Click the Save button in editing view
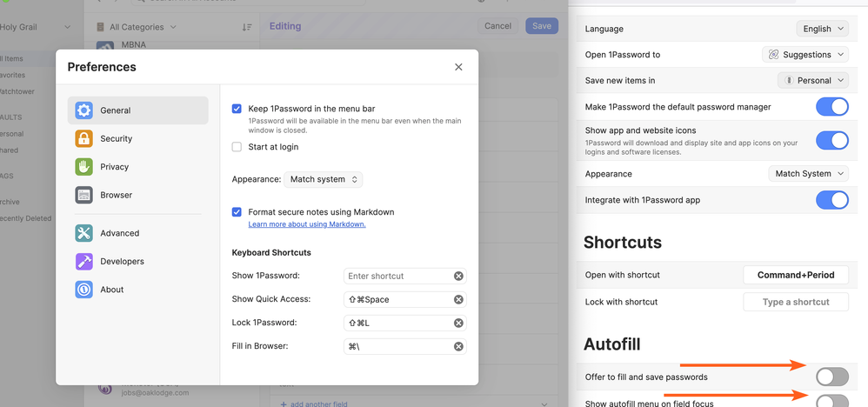The height and width of the screenshot is (407, 868). coord(541,26)
